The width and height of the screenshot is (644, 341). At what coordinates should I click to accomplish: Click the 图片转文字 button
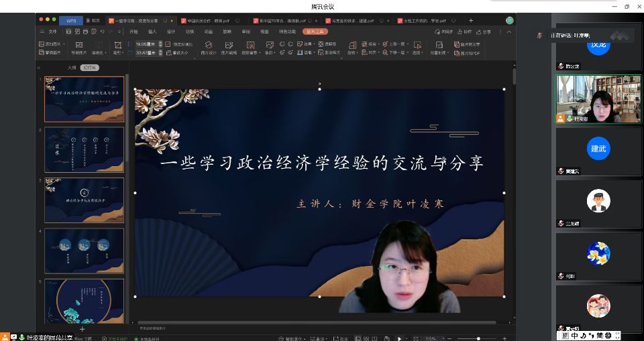coord(467,44)
